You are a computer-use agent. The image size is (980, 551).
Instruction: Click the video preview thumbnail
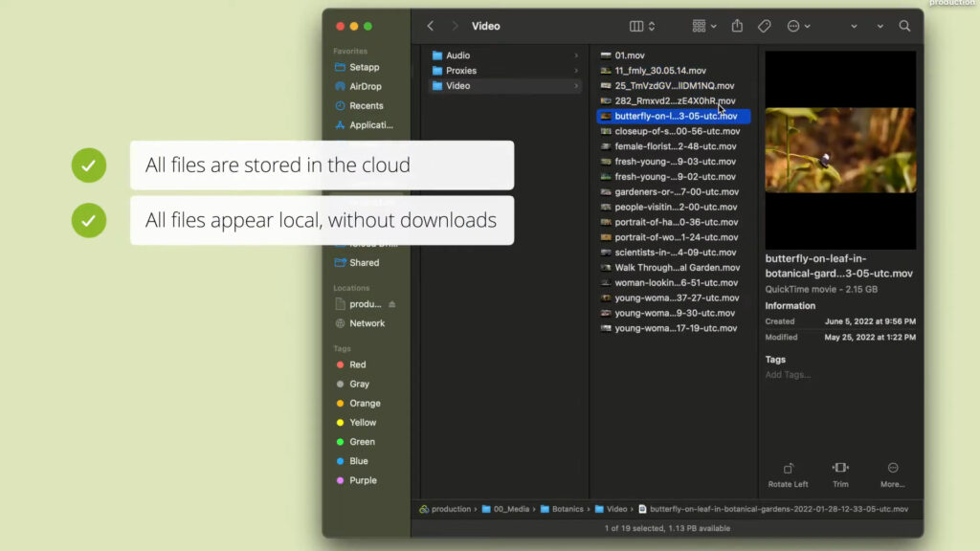click(840, 148)
